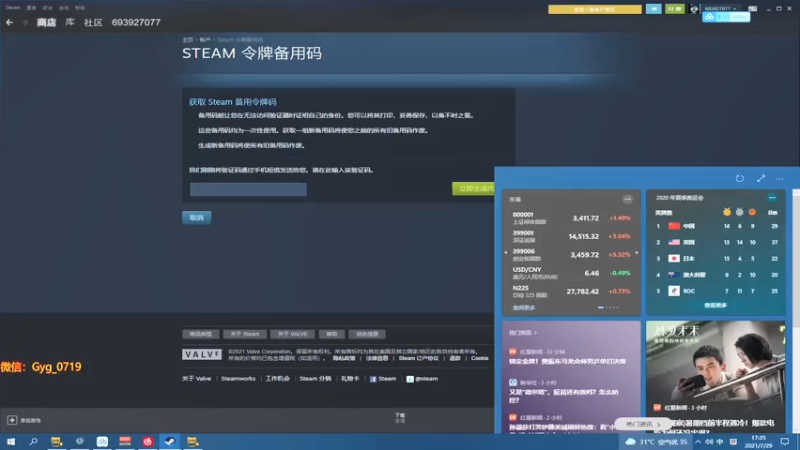Select the 399006 index row

pos(571,255)
